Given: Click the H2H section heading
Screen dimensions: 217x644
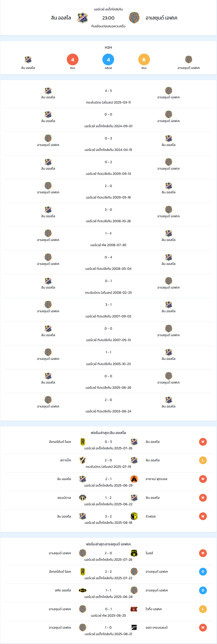Looking at the screenshot, I should (108, 47).
